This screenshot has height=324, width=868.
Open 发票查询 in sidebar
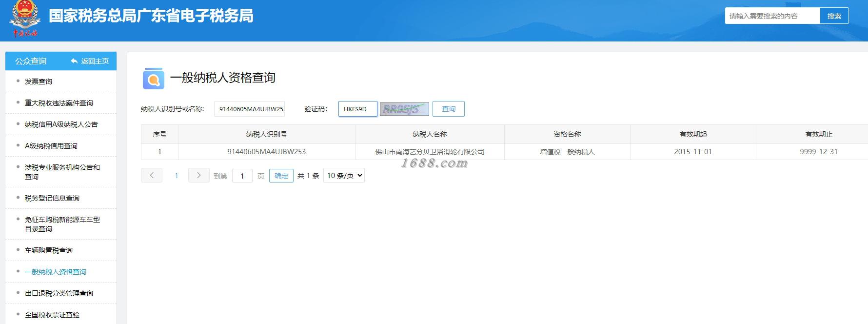pos(39,81)
